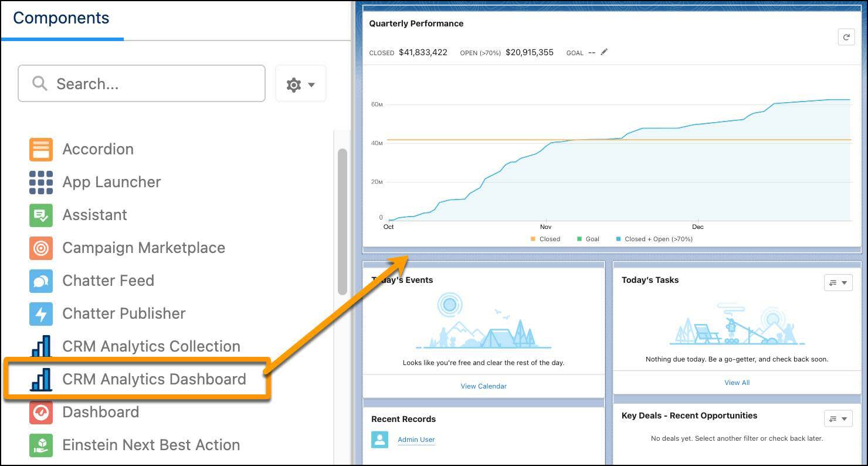Click the Chatter Publisher lightning icon
868x466 pixels.
pos(40,313)
